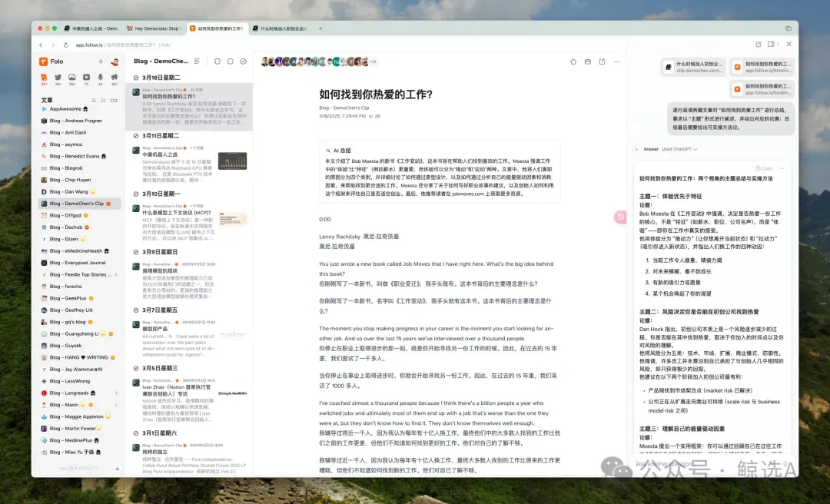Refresh the entry list

[x=217, y=61]
